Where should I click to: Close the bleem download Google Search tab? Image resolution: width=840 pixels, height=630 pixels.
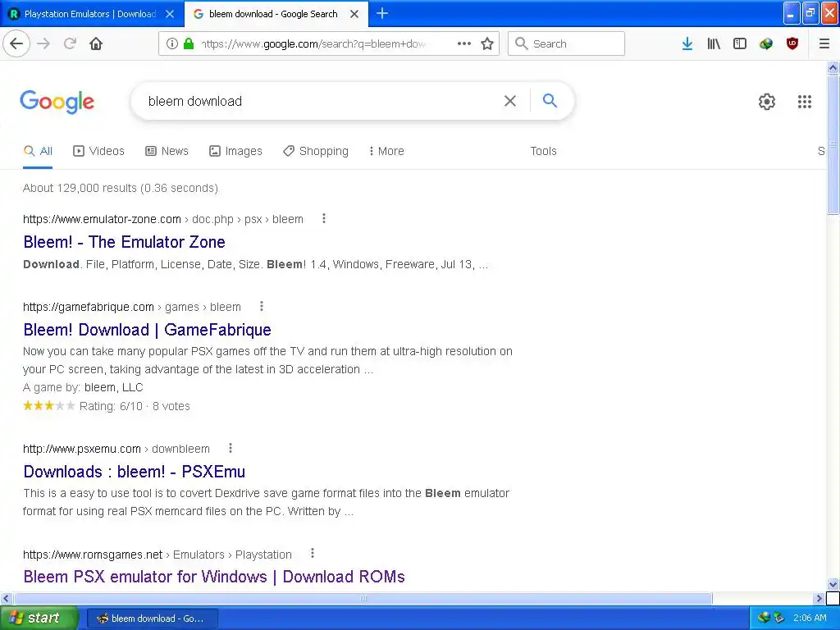(354, 14)
